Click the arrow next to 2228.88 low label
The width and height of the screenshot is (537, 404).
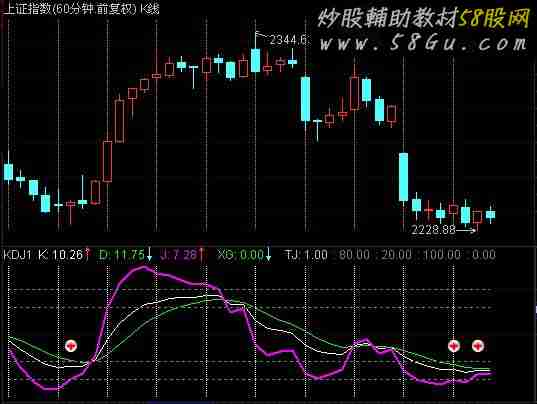(x=466, y=230)
